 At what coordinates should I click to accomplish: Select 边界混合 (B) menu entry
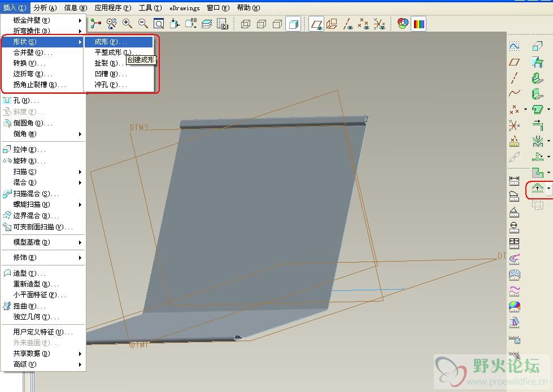click(x=43, y=216)
